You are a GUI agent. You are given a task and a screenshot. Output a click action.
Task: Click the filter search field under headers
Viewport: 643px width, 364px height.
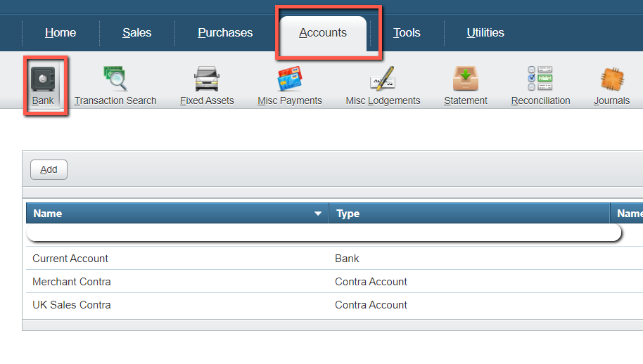(324, 233)
